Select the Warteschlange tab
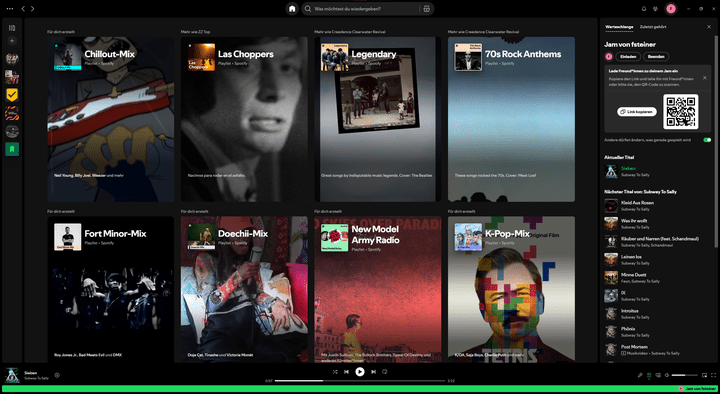Screen dimensions: 720x394 point(619,27)
